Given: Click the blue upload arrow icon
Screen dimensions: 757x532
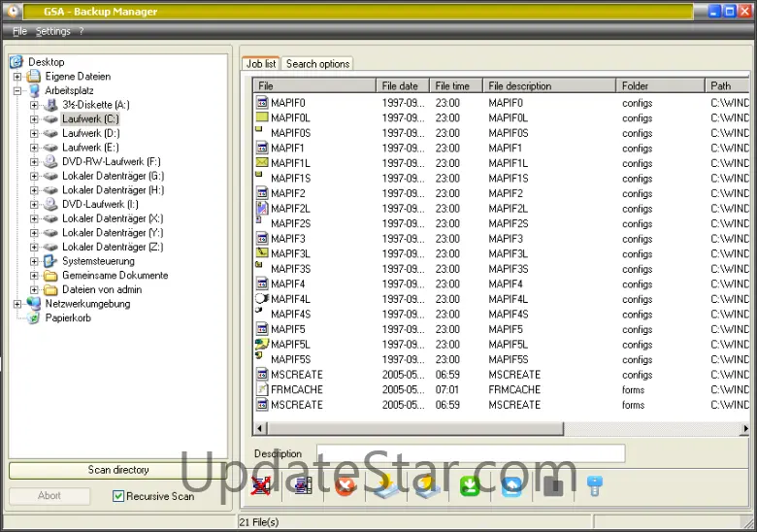Looking at the screenshot, I should pyautogui.click(x=511, y=485).
